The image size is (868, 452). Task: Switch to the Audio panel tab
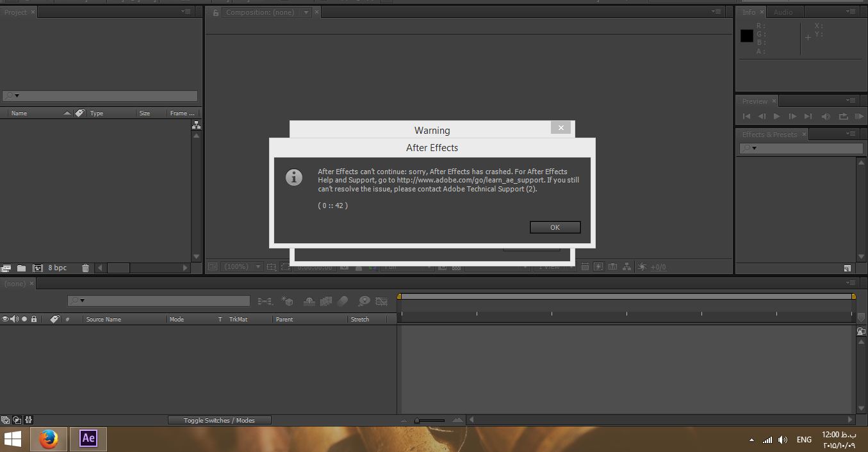click(783, 12)
